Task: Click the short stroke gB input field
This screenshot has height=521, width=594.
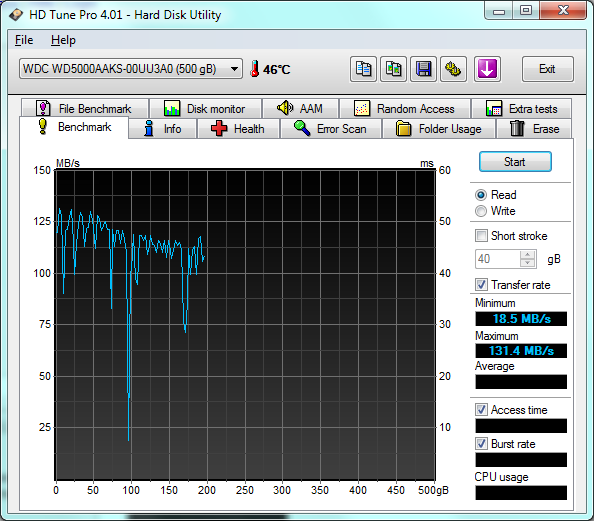Action: tap(498, 259)
